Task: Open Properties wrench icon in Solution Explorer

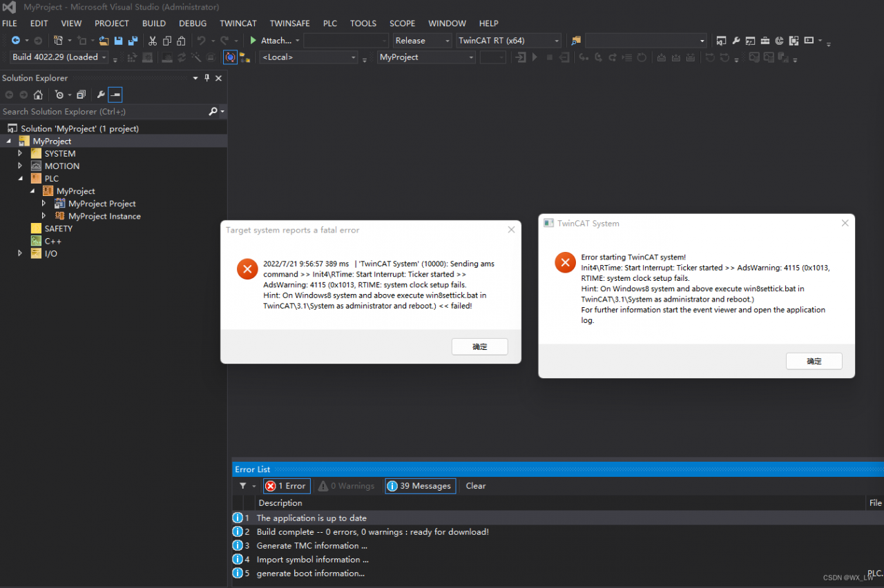Action: coord(101,95)
